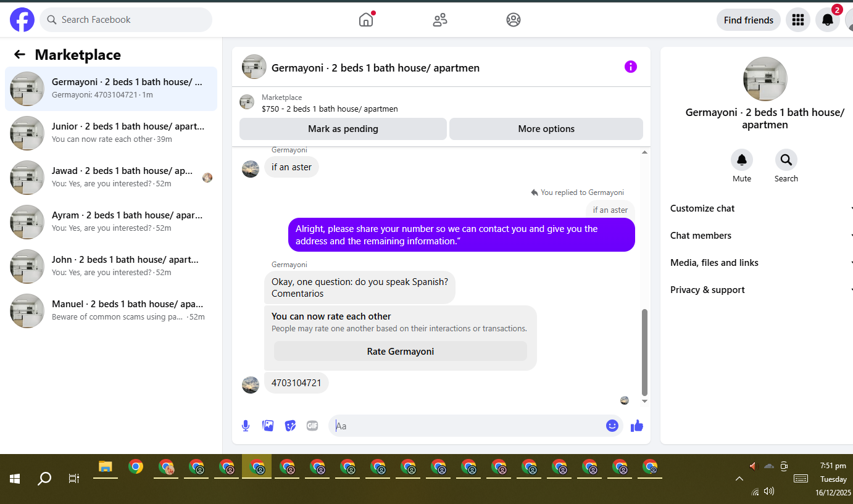The image size is (853, 504).
Task: Open the Groups icon in top navigation
Action: (514, 20)
